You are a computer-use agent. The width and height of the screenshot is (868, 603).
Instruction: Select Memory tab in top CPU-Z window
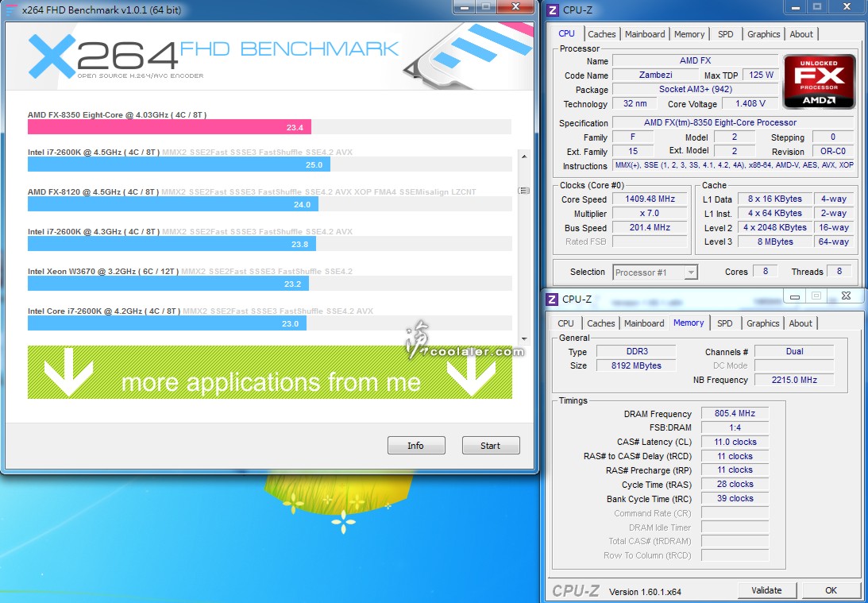coord(689,34)
